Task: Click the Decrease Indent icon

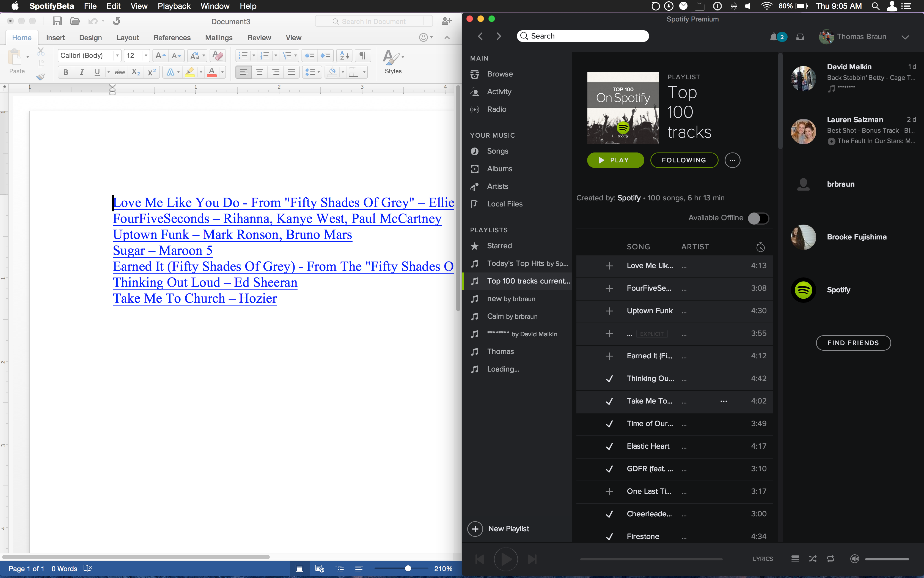Action: [309, 56]
